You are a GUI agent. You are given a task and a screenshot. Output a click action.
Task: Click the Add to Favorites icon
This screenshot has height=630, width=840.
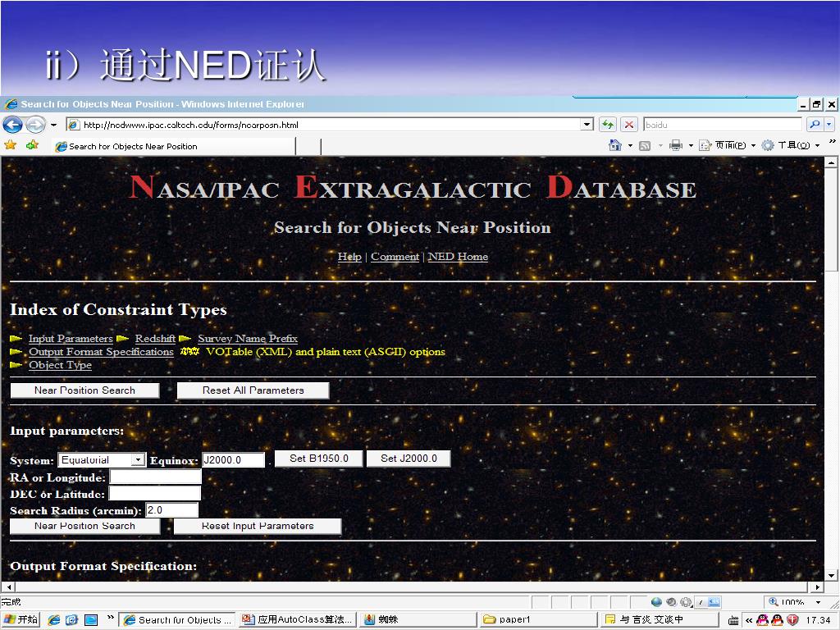32,145
